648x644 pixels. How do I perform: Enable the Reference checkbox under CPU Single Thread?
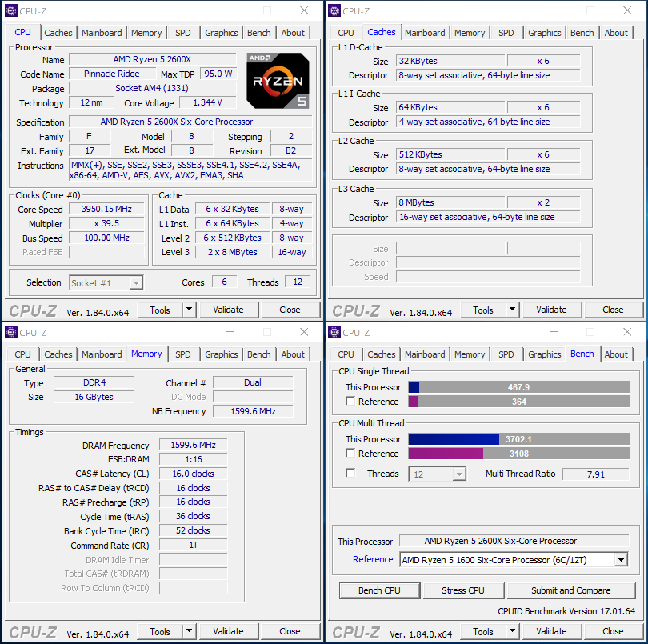pyautogui.click(x=350, y=402)
